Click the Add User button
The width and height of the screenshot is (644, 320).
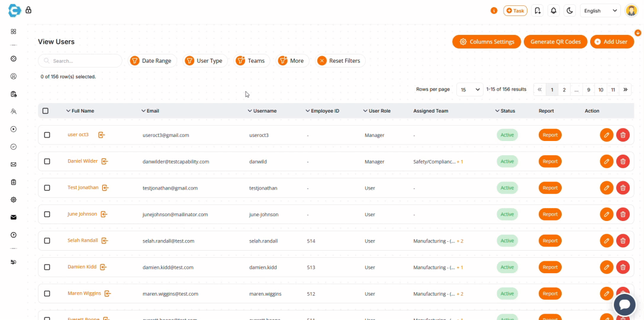tap(611, 41)
